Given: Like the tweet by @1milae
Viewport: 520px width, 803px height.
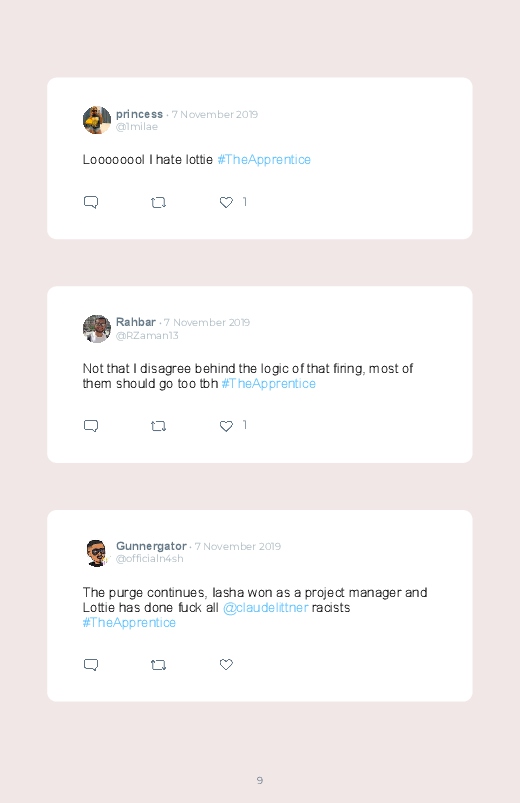Looking at the screenshot, I should pyautogui.click(x=226, y=202).
